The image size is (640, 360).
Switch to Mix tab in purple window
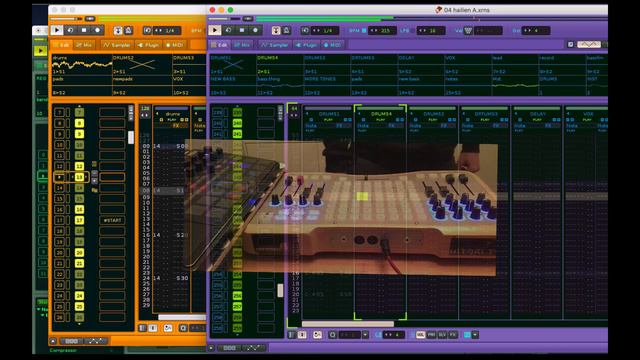242,45
